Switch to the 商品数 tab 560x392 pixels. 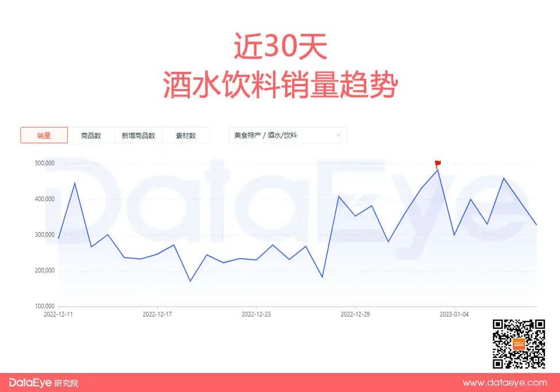coord(91,136)
